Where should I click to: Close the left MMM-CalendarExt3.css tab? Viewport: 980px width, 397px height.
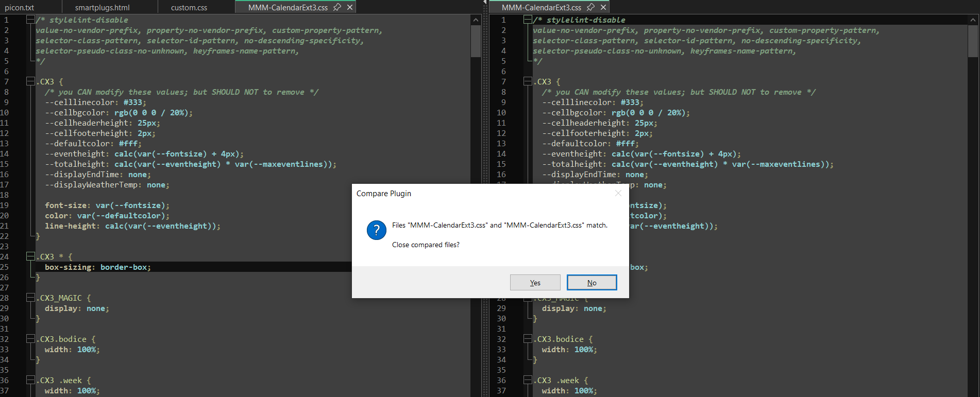350,7
